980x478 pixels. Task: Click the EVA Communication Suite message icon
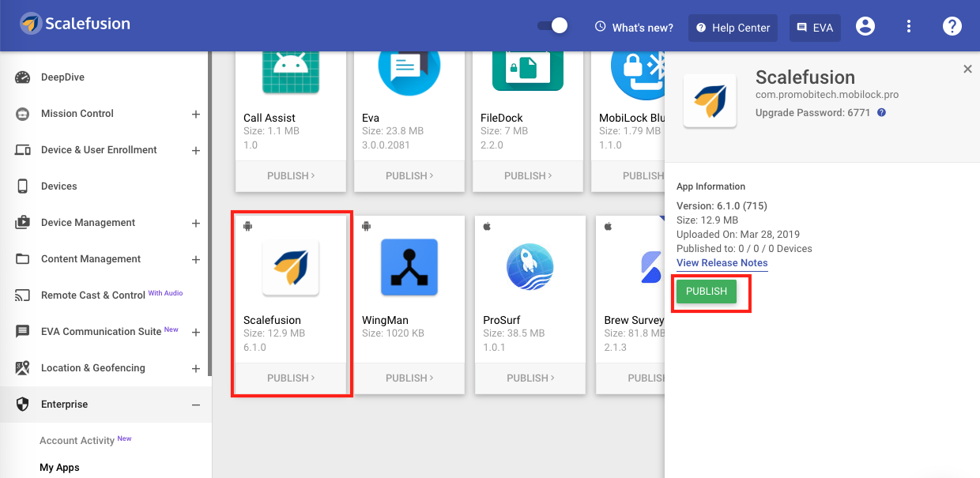click(23, 332)
